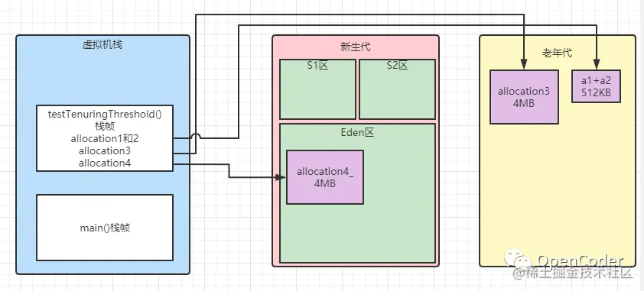Image resolution: width=644 pixels, height=291 pixels.
Task: Select the a1+a2 512KB block
Action: 596,86
